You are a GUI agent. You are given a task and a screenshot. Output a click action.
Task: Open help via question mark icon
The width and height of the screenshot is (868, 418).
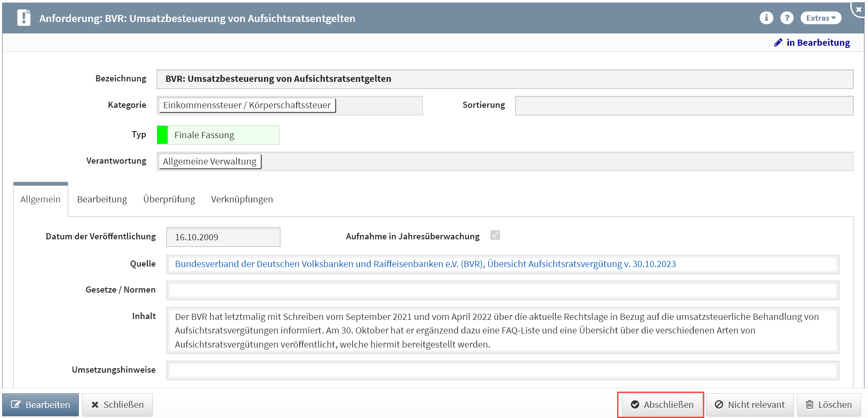click(787, 18)
